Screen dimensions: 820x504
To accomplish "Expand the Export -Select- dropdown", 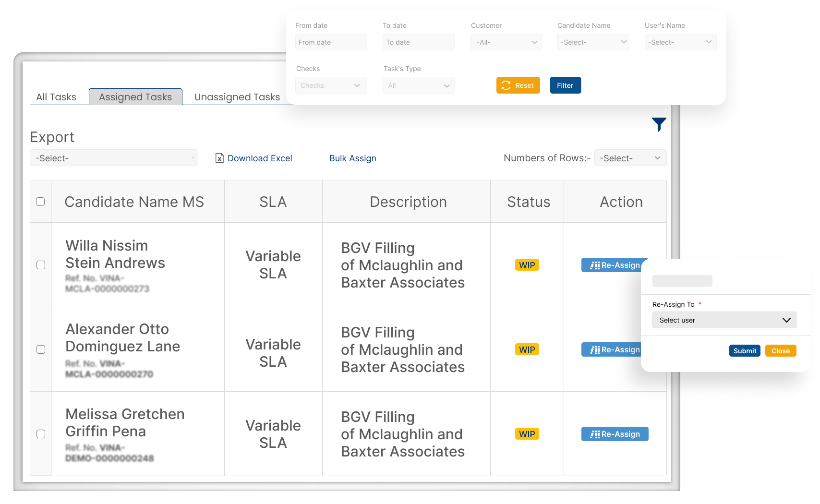I will tap(114, 158).
